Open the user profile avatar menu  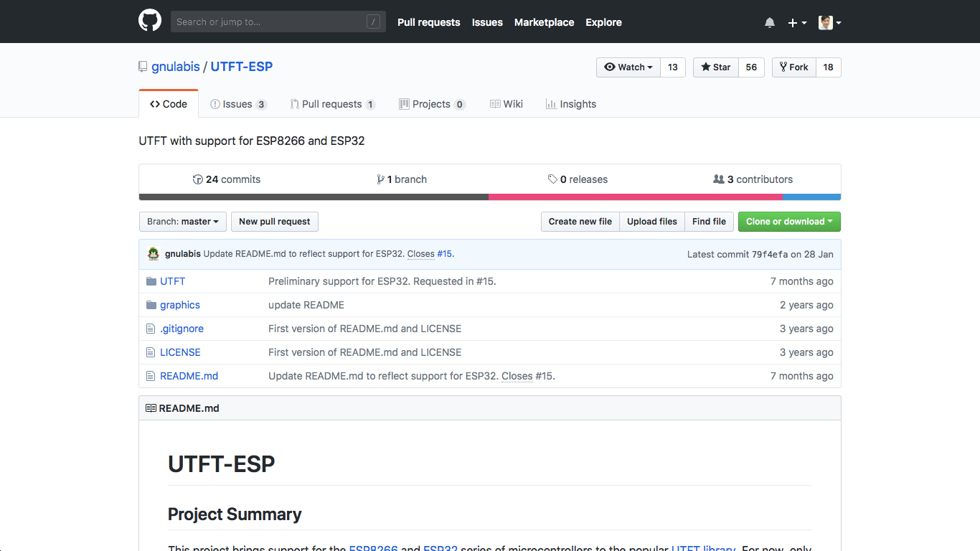point(829,23)
